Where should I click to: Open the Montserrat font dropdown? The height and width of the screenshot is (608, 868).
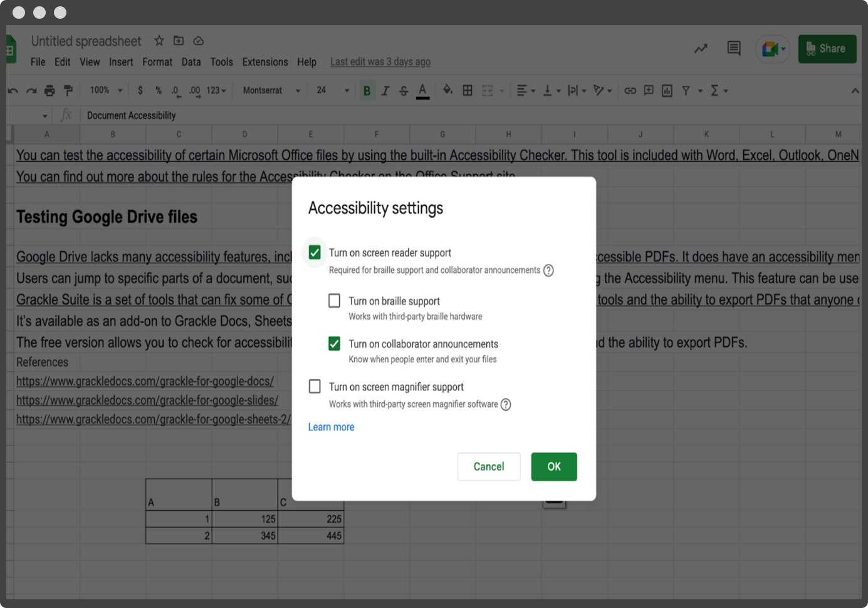point(271,90)
